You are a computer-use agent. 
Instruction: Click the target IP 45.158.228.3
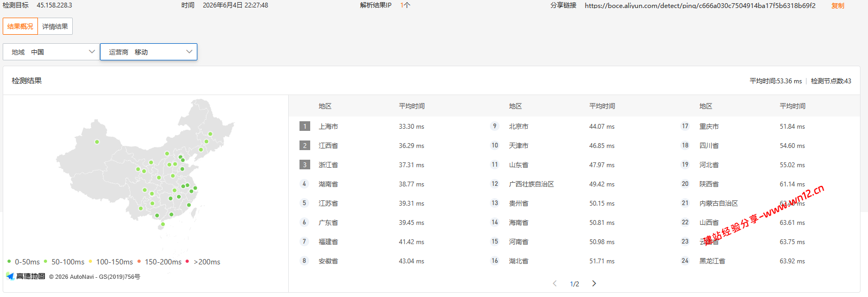coord(55,5)
